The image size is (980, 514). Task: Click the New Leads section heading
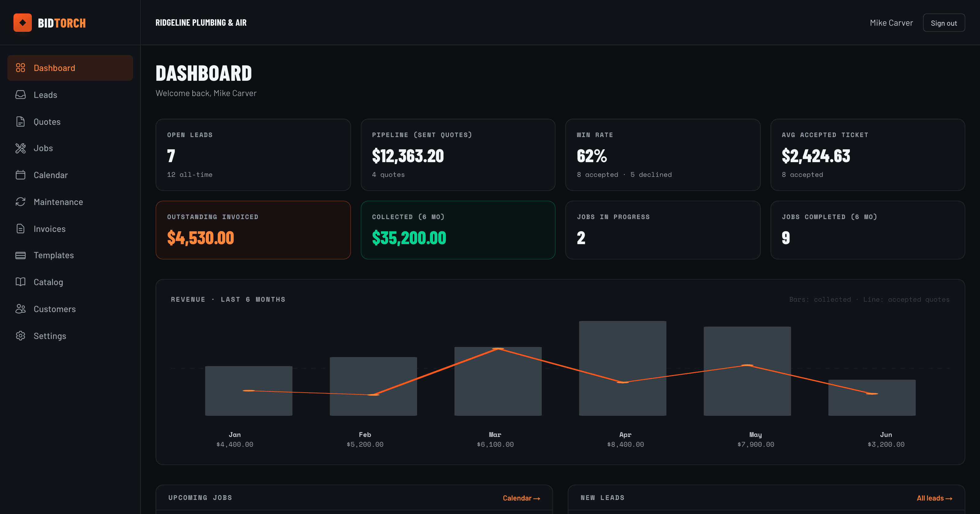click(x=602, y=498)
